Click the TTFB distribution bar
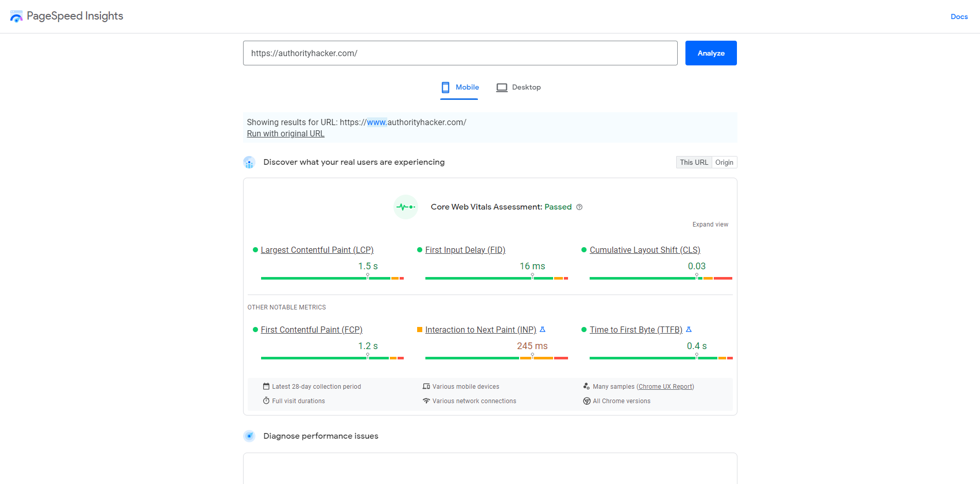 click(661, 358)
